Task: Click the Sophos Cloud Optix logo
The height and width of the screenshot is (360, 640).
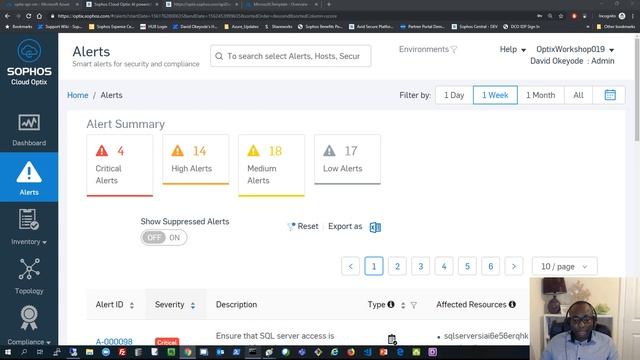Action: 29,62
